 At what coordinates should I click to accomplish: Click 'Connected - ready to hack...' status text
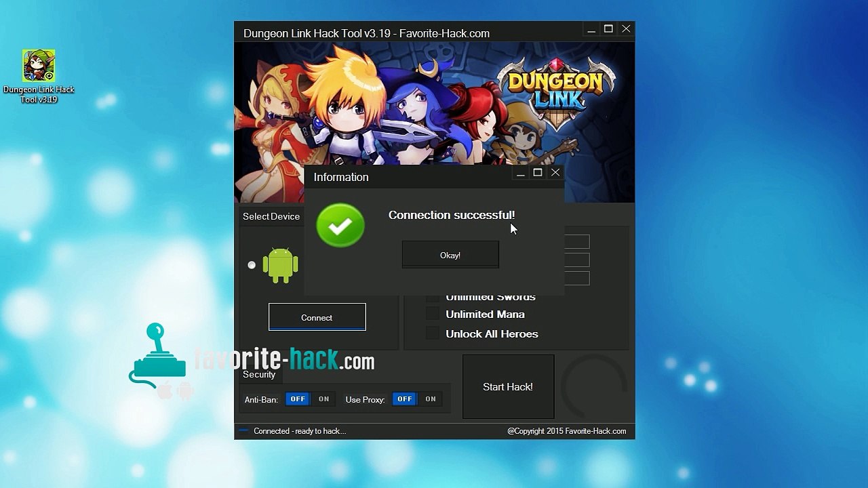pos(300,431)
